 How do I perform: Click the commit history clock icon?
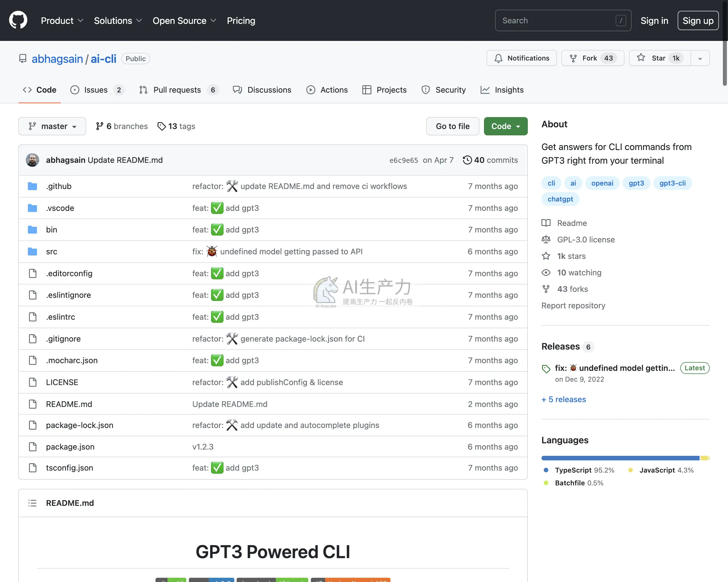467,160
